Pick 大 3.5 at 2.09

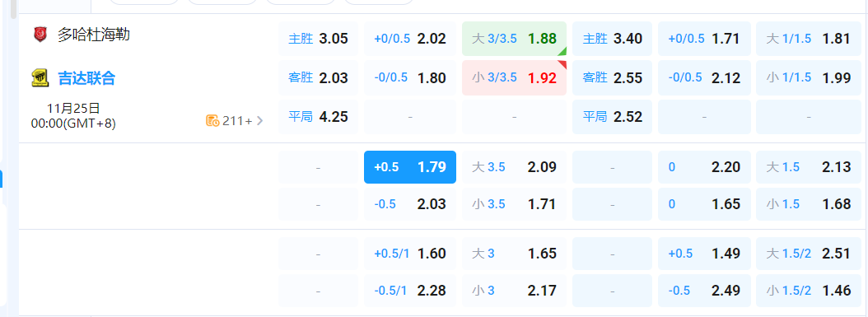point(514,167)
